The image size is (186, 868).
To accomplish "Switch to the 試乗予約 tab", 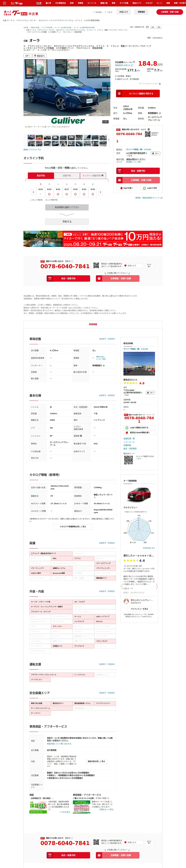I will coord(67,176).
